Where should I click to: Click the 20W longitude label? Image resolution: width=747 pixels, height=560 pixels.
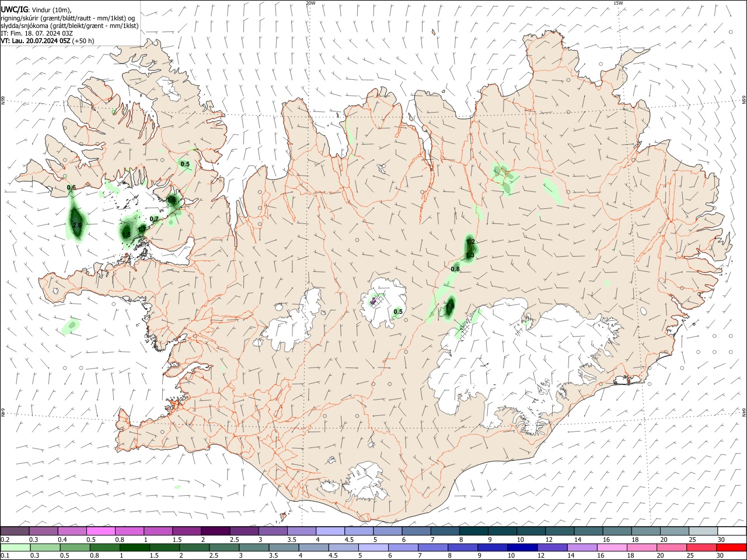click(310, 3)
